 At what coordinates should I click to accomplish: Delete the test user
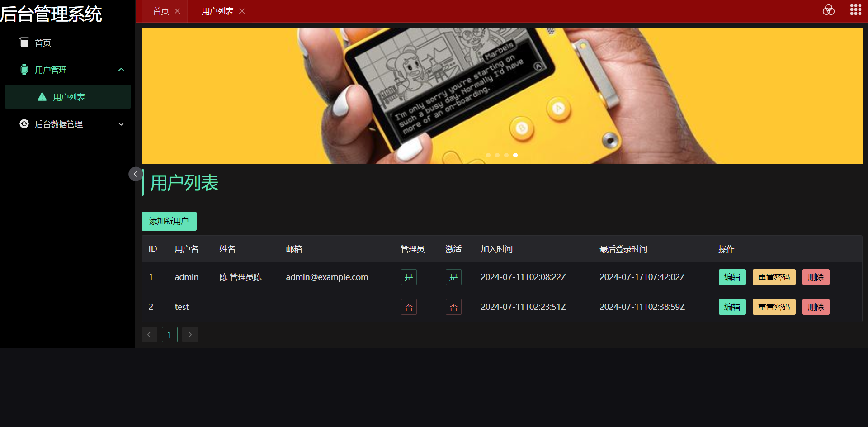(816, 307)
